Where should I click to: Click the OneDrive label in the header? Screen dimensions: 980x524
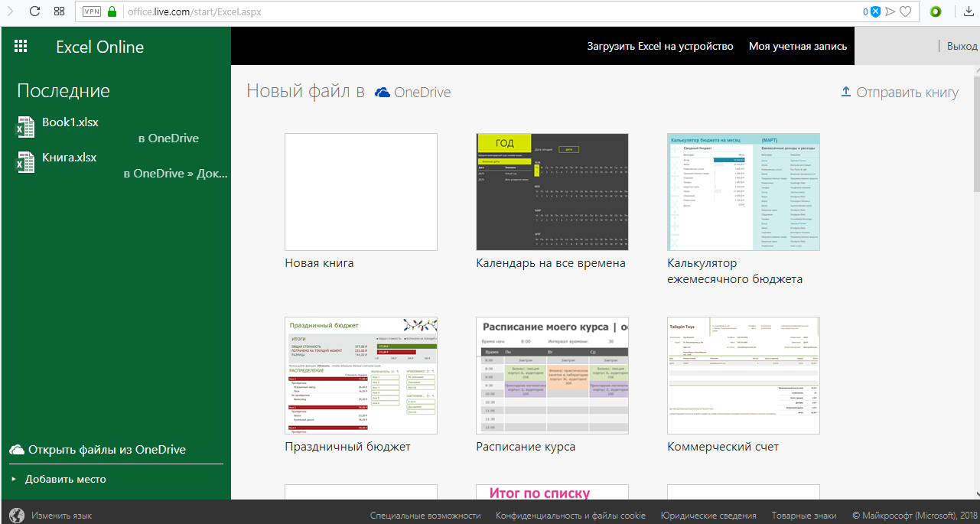(422, 93)
